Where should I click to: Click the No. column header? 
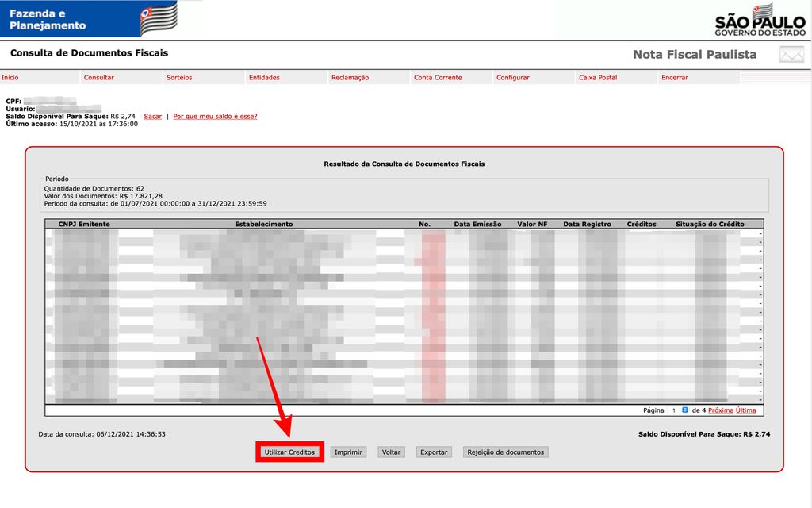424,224
